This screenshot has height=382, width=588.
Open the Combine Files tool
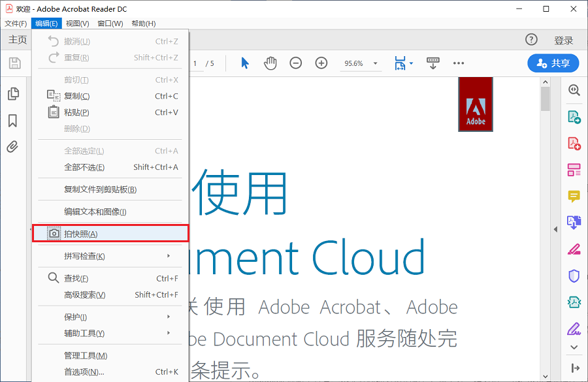[574, 222]
